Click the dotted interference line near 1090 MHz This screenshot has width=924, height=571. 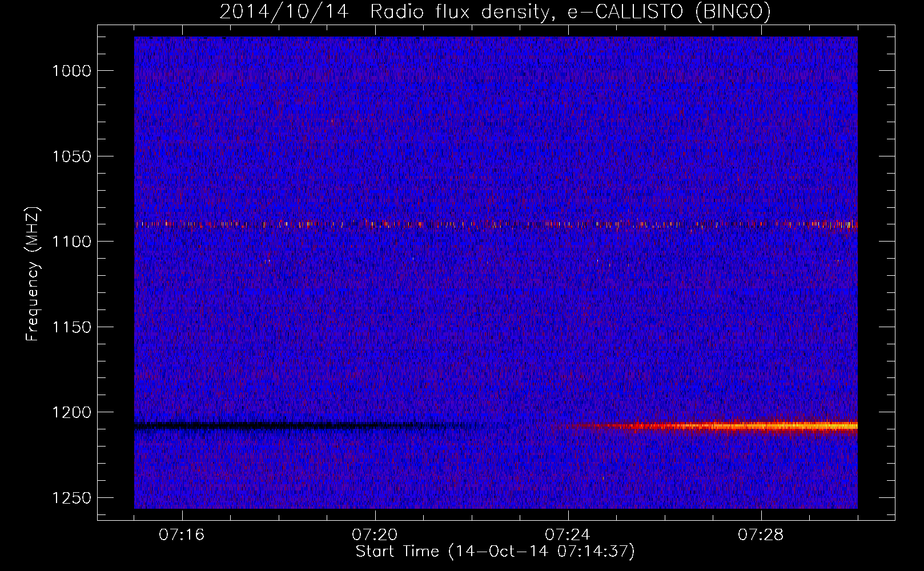(496, 224)
